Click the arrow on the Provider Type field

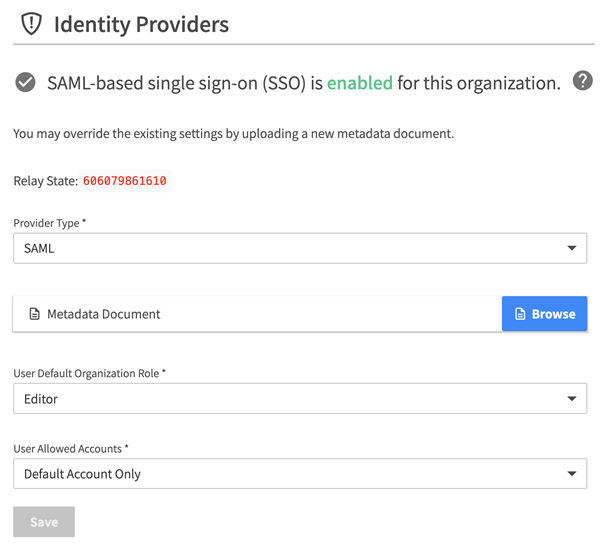[x=572, y=248]
